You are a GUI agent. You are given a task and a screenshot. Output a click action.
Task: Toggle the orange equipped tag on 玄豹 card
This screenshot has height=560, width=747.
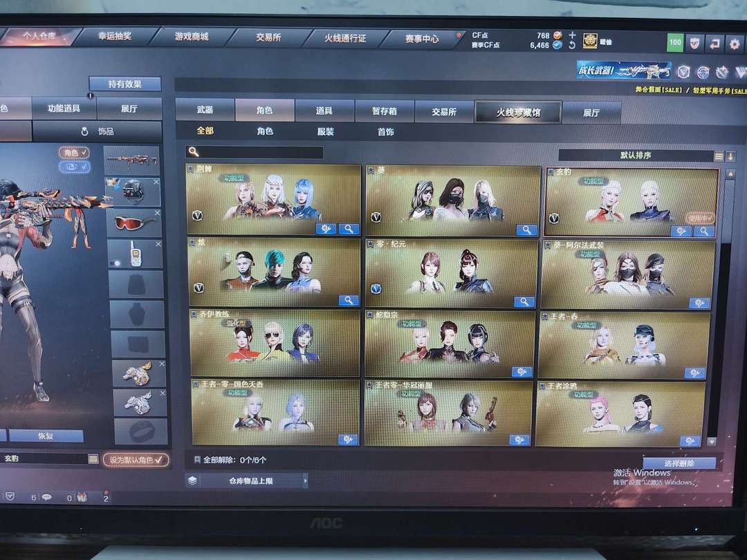[x=700, y=218]
